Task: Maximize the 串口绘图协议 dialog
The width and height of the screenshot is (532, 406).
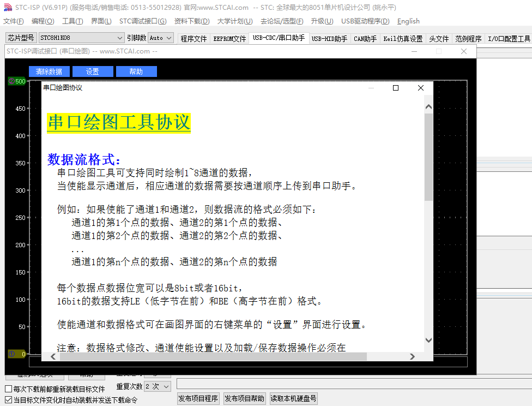Action: click(396, 88)
